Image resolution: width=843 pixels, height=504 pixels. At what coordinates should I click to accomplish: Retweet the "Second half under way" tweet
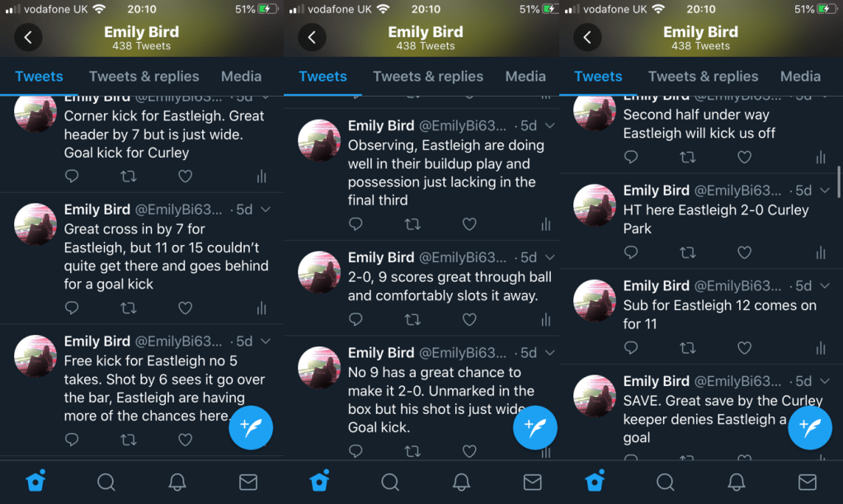[687, 157]
